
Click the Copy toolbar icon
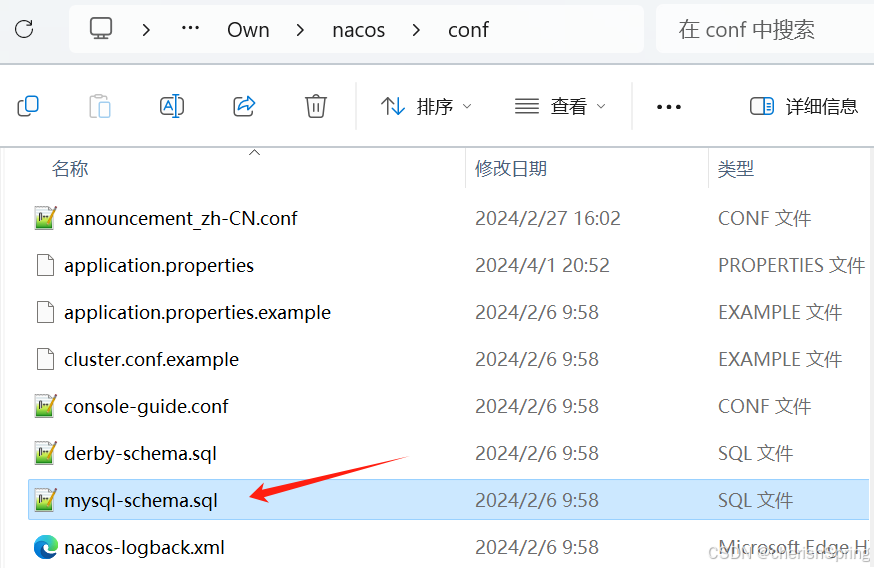click(x=28, y=106)
